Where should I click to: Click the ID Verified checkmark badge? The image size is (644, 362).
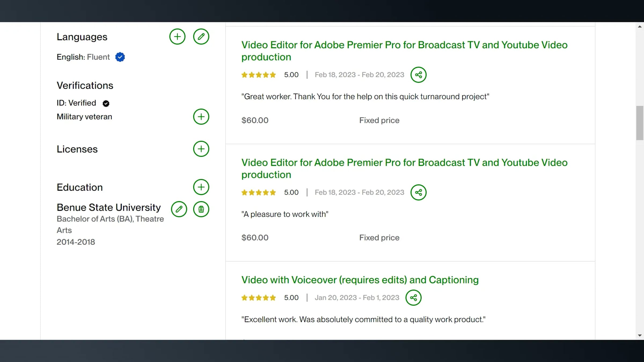pyautogui.click(x=106, y=104)
